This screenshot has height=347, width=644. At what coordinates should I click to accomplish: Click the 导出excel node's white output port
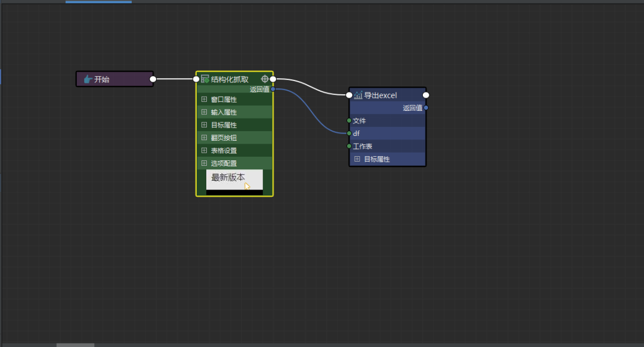pos(426,95)
